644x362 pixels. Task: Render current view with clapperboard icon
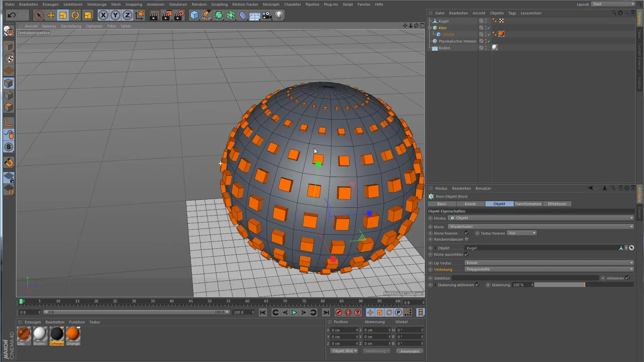point(154,15)
